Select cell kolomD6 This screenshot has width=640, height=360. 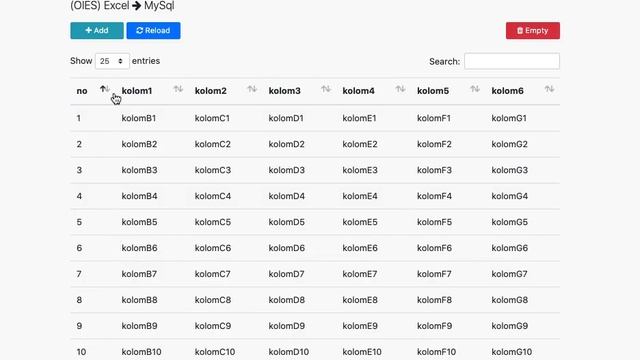point(287,248)
